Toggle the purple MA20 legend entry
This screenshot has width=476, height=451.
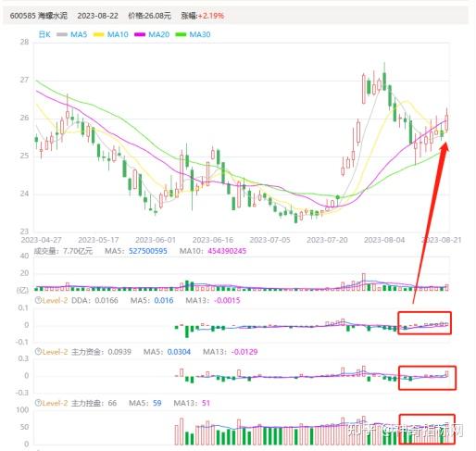152,34
